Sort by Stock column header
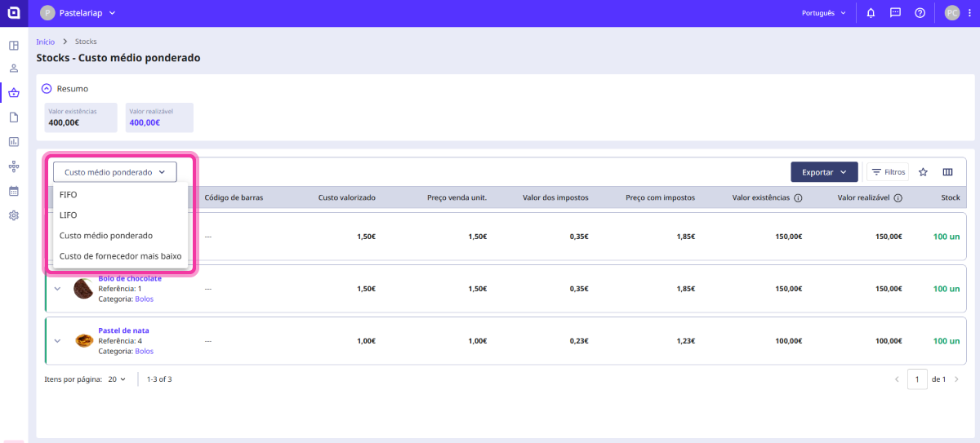Image resolution: width=980 pixels, height=443 pixels. click(951, 197)
